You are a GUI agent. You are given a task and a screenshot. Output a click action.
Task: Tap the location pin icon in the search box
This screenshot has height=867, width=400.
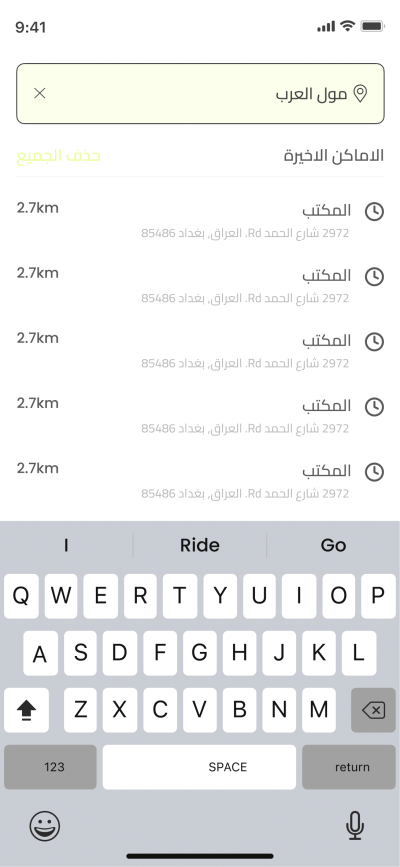(360, 93)
